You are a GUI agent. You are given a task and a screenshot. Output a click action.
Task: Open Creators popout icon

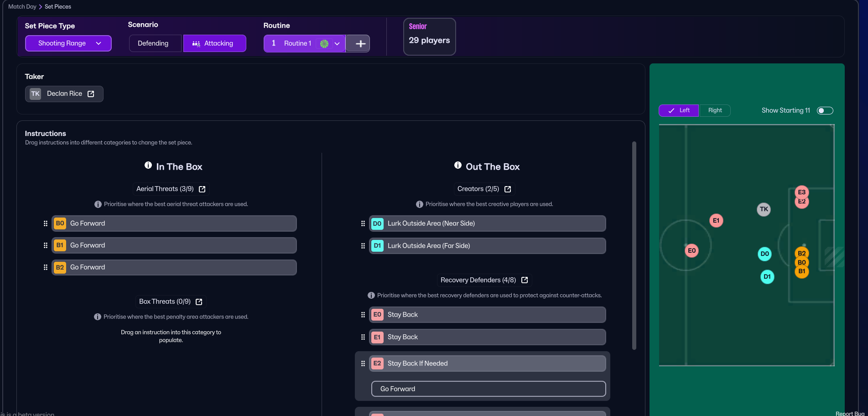point(508,189)
